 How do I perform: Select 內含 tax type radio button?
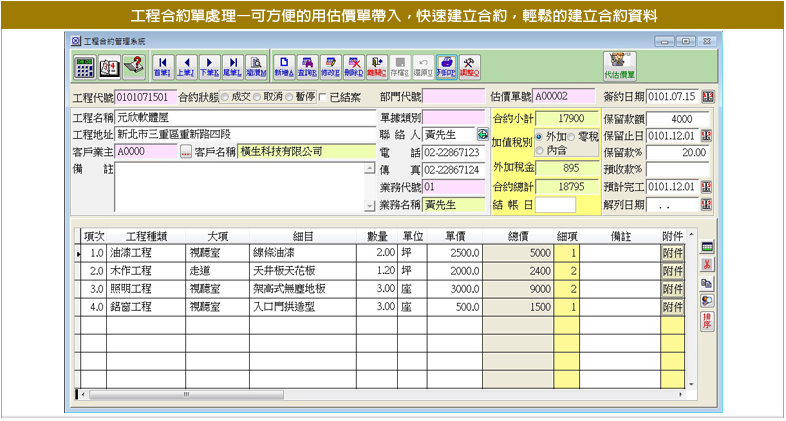pos(540,151)
